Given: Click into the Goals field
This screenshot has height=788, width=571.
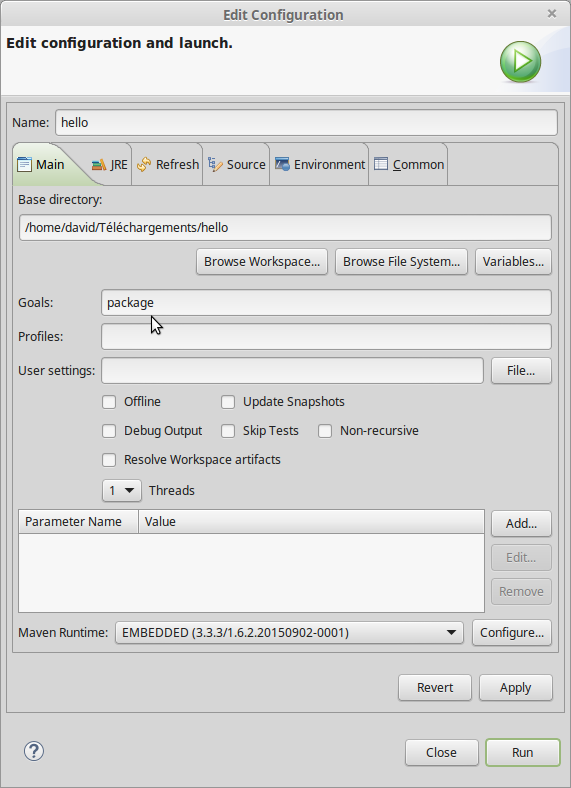Looking at the screenshot, I should (326, 303).
